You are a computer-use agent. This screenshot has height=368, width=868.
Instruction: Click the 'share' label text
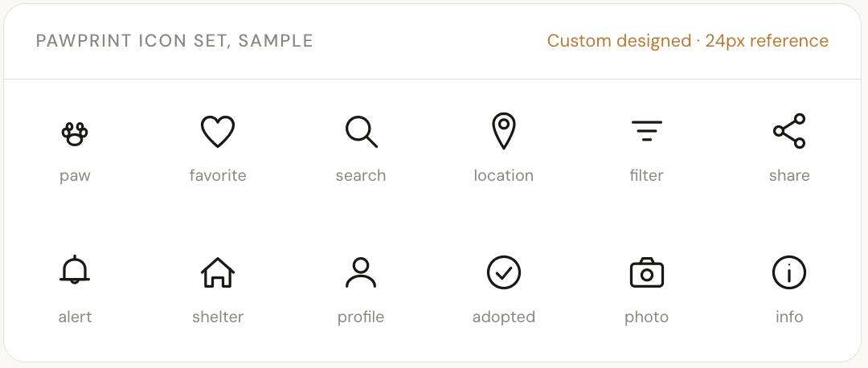point(789,175)
